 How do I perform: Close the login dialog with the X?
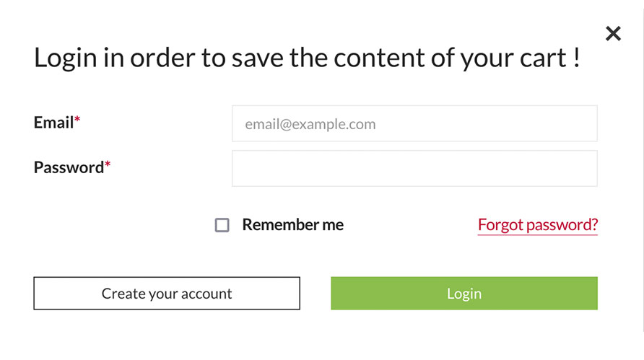tap(613, 33)
